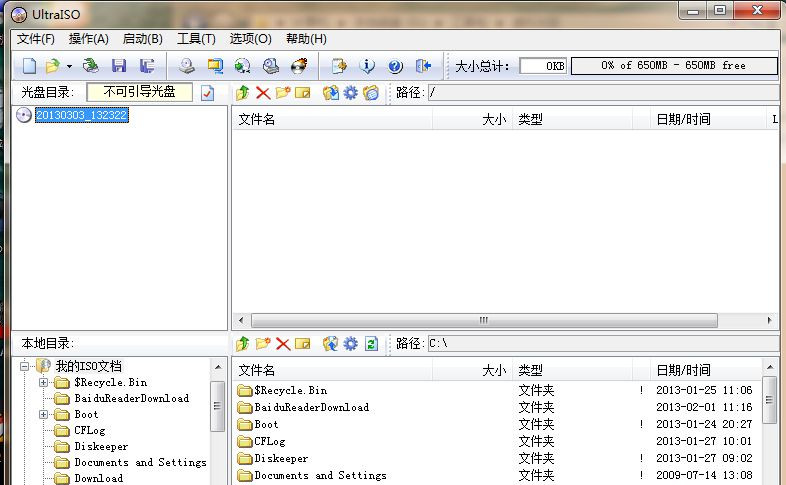Click the last icon in image pane toolbar
Screen dimensions: 786x485
point(371,93)
